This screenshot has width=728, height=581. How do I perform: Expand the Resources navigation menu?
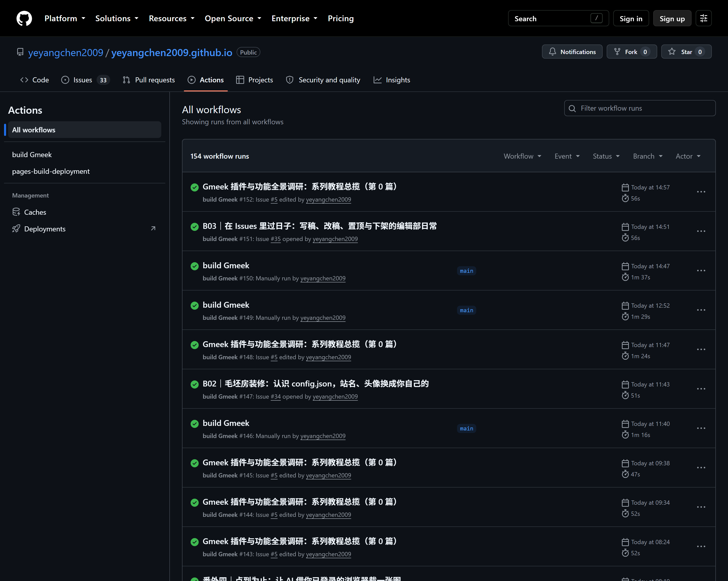click(172, 18)
